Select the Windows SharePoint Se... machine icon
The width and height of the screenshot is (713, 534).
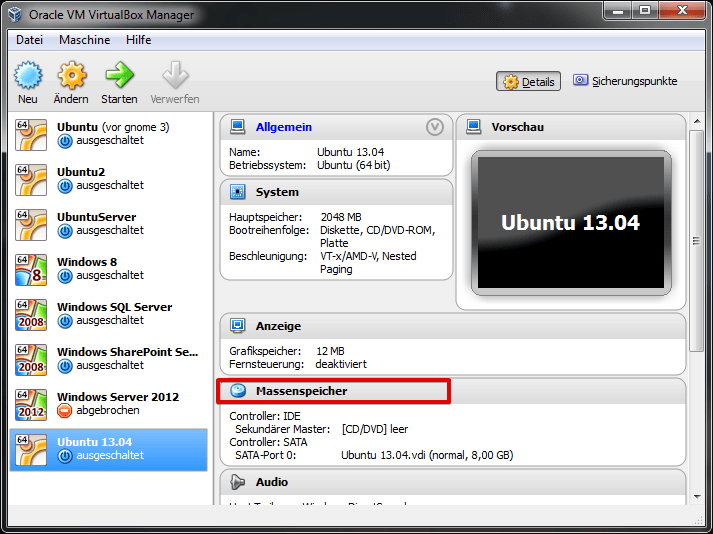(31, 360)
